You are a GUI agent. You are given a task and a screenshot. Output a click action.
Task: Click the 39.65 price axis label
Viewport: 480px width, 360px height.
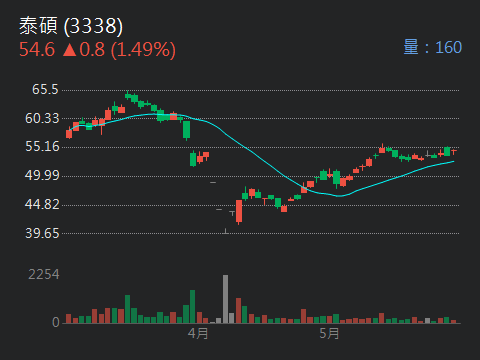coord(42,233)
